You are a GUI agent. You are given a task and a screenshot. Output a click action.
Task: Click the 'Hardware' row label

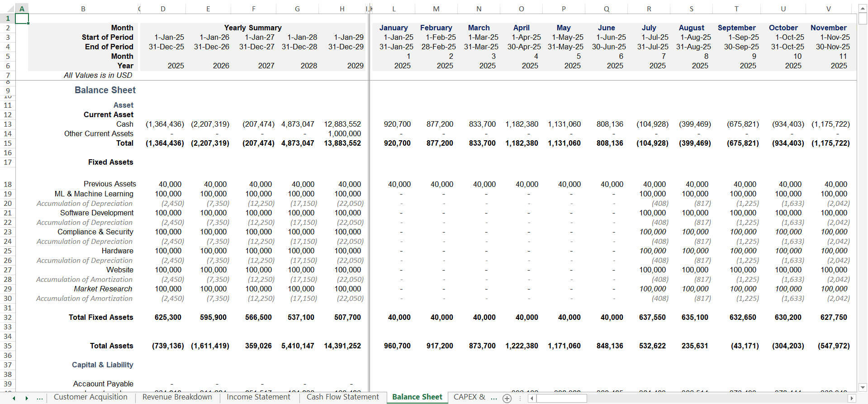118,251
